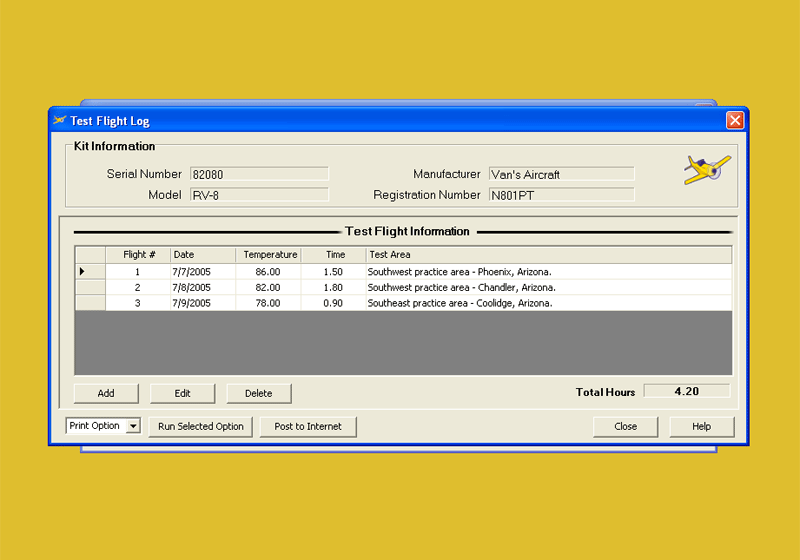800x560 pixels.
Task: Select the Serial Number field
Action: (x=259, y=174)
